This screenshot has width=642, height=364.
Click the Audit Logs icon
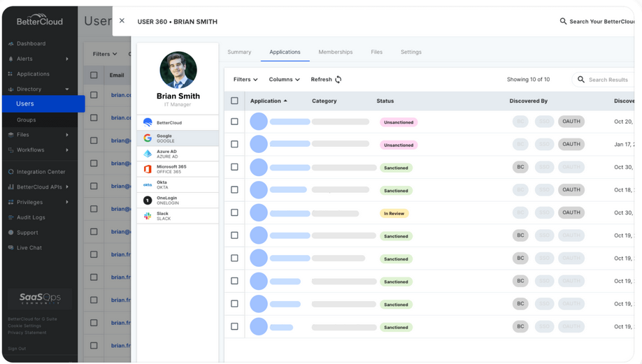click(x=10, y=217)
